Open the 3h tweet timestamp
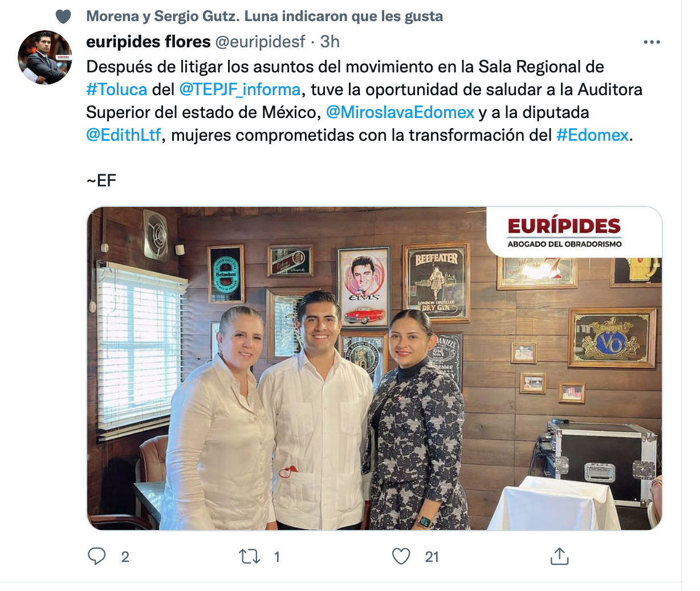The width and height of the screenshot is (700, 591). point(329,42)
